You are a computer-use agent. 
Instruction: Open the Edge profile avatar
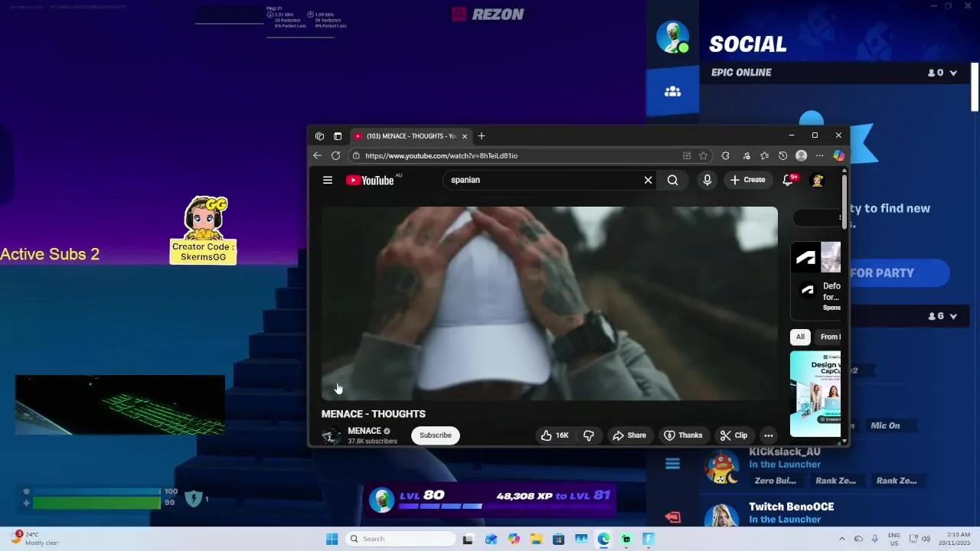[802, 155]
